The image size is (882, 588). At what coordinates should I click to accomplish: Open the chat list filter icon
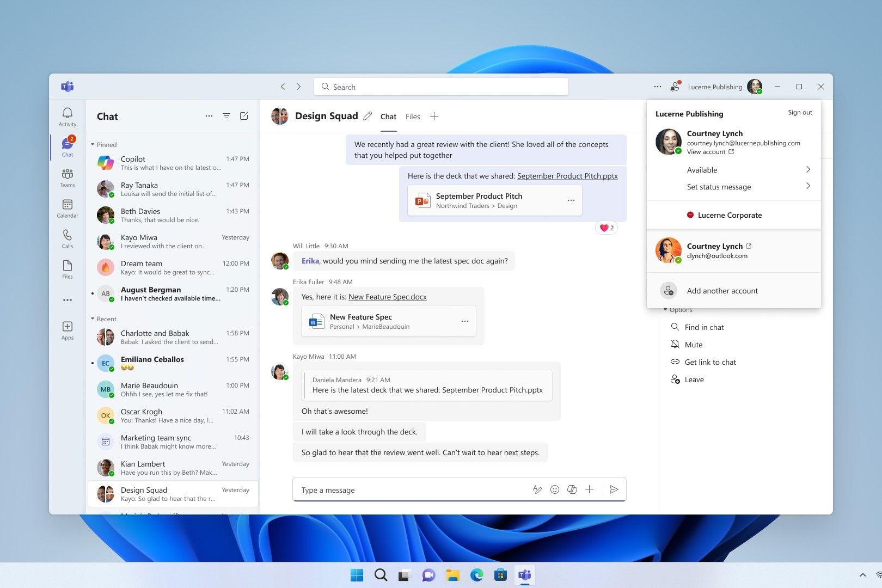click(226, 116)
